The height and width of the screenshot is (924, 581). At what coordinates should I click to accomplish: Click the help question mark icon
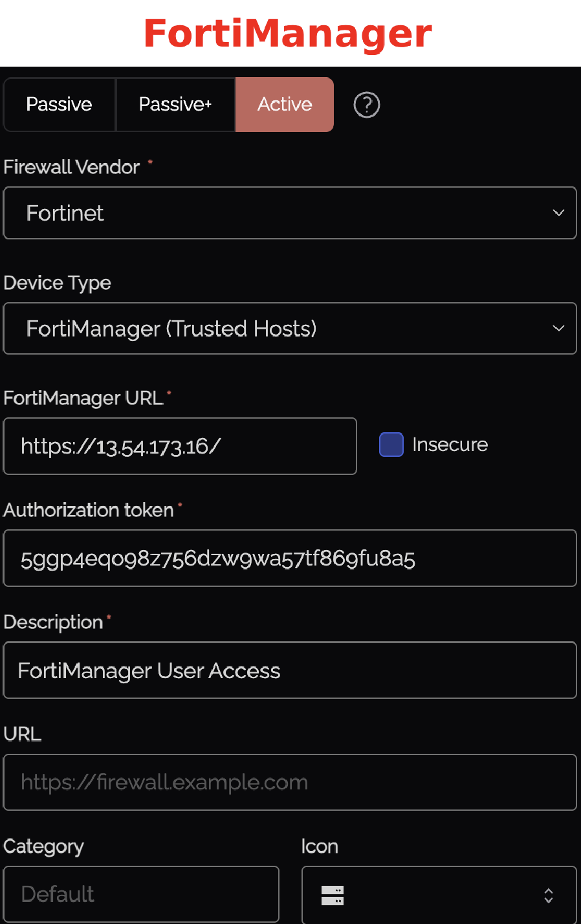pos(366,105)
